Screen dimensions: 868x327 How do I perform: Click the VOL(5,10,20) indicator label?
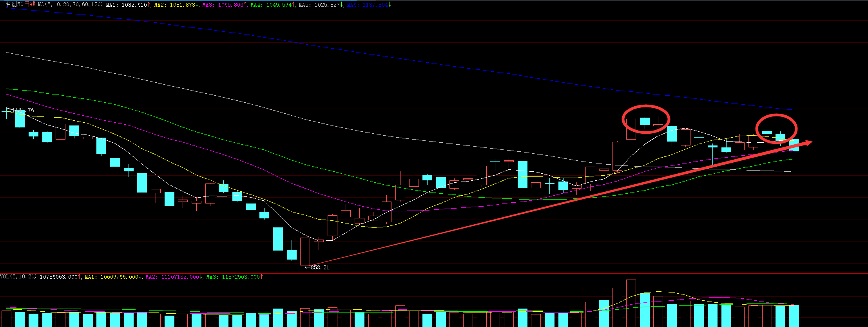click(x=18, y=276)
